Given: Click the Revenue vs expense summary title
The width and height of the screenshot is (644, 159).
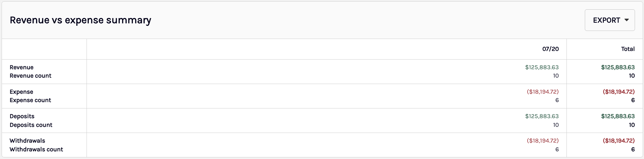Looking at the screenshot, I should (x=80, y=20).
